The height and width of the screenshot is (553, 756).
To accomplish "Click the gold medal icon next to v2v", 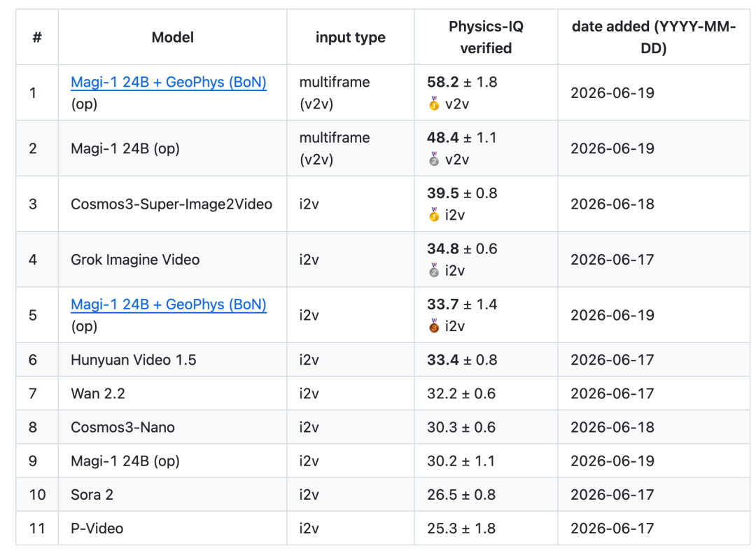I will coord(434,104).
